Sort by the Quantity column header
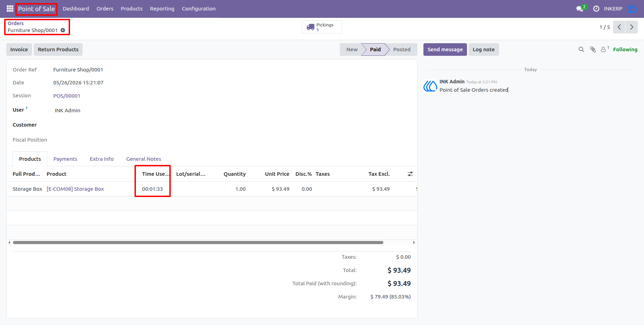644x325 pixels. [235, 174]
